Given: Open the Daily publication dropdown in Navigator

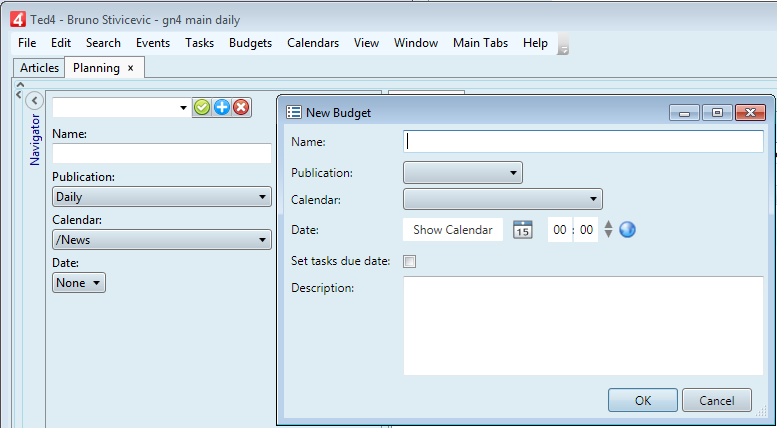Looking at the screenshot, I should 162,197.
